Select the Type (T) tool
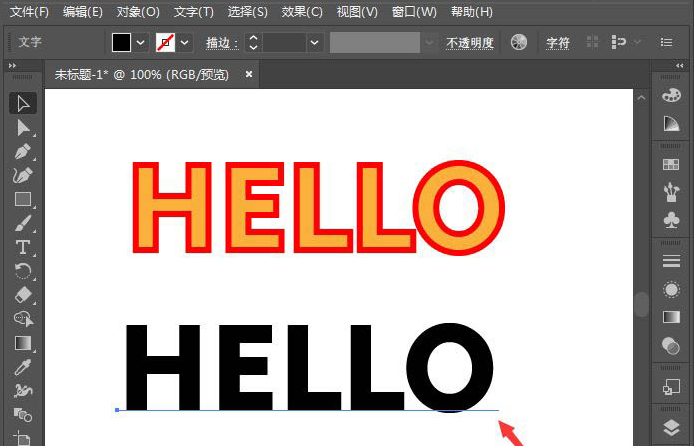 click(23, 247)
